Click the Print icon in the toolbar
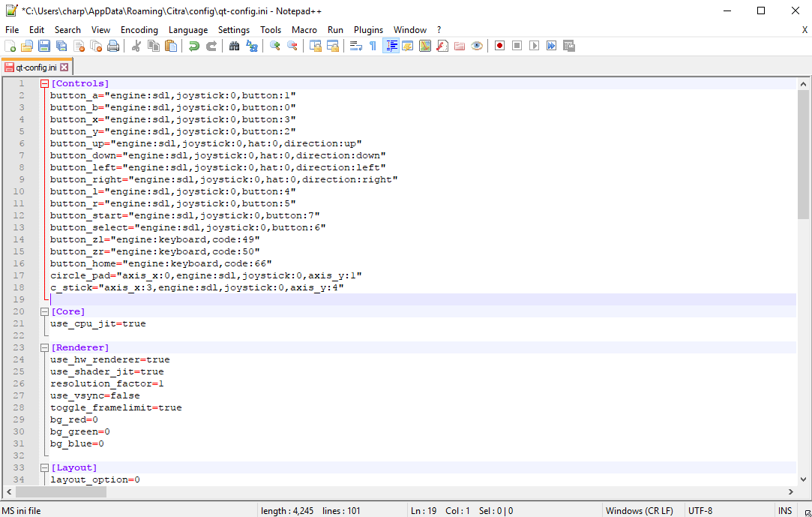 [113, 46]
